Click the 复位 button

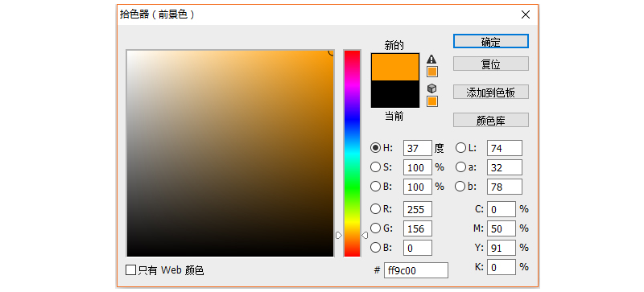[x=491, y=64]
